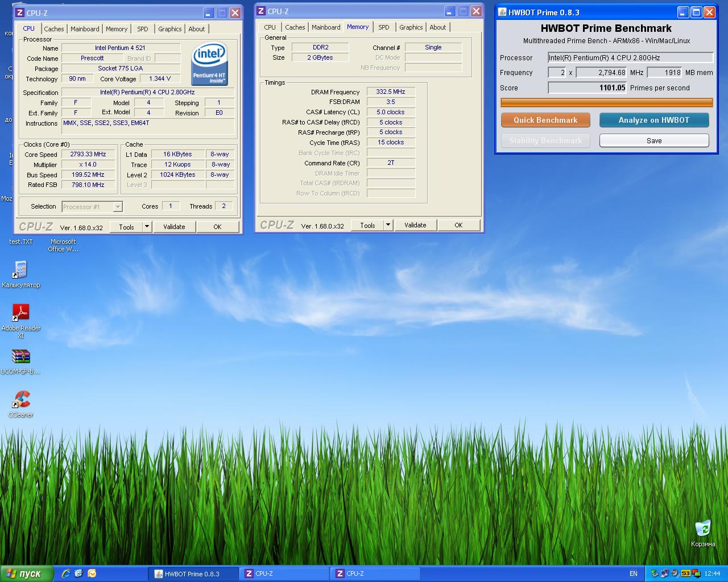
Task: Expand Tools dropdown arrow in Memory CPU-Z window
Action: (388, 225)
